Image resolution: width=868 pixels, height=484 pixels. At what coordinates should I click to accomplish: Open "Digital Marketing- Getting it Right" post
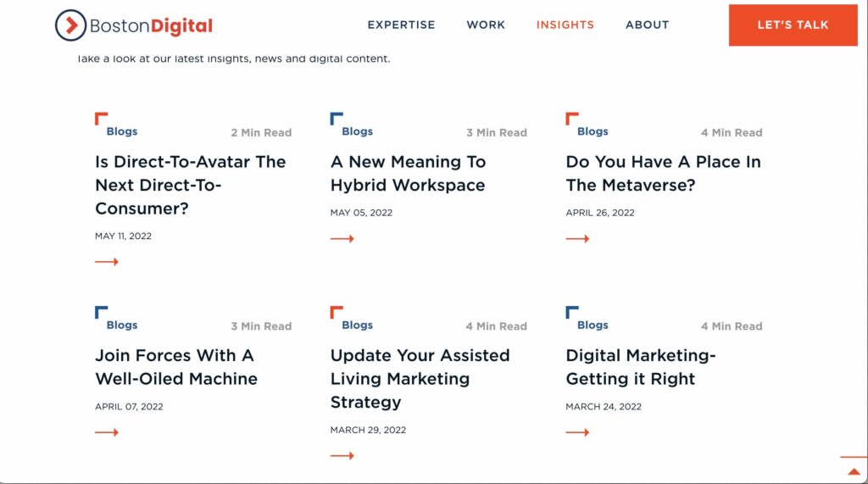(640, 367)
